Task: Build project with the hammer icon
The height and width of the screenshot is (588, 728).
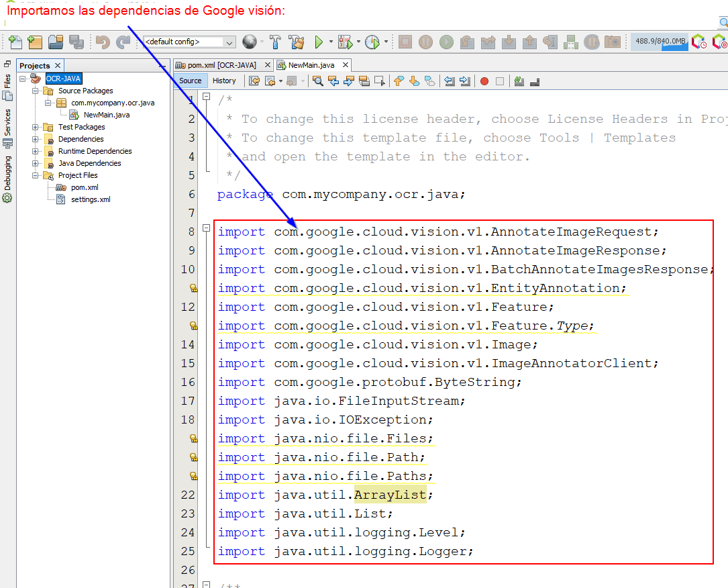Action: [x=275, y=42]
